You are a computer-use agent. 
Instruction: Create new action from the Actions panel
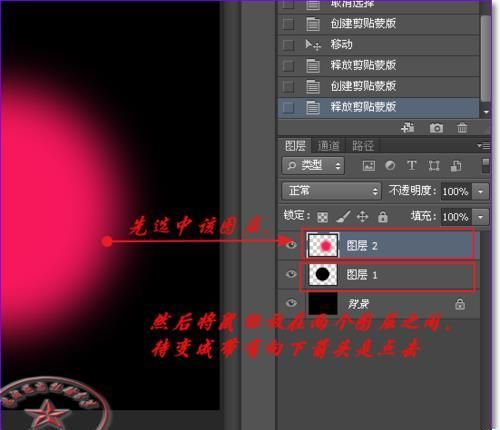pos(408,128)
